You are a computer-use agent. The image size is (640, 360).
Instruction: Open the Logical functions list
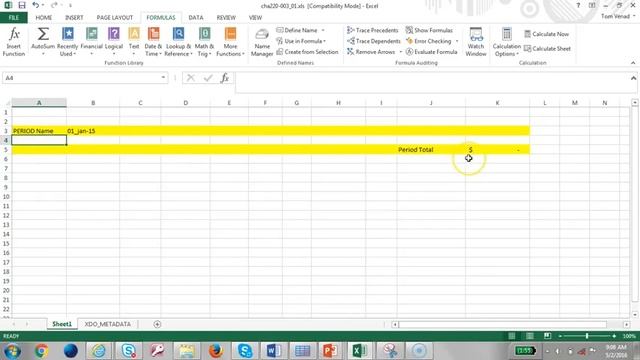pyautogui.click(x=114, y=41)
